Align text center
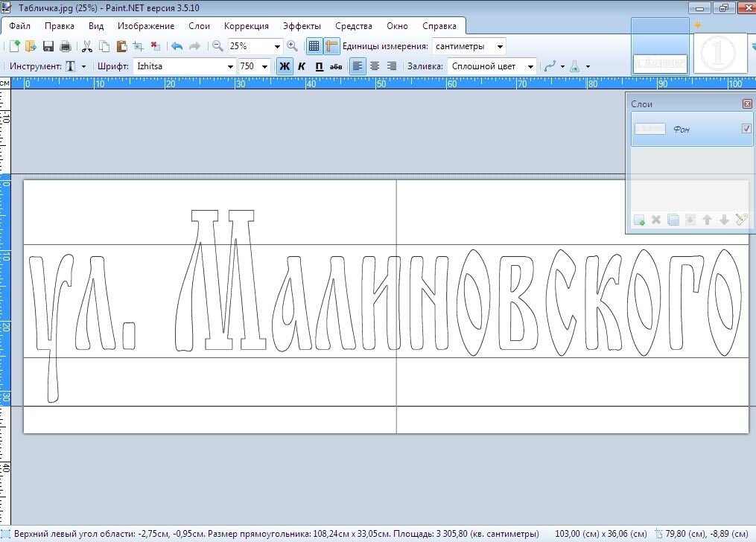 click(x=375, y=66)
